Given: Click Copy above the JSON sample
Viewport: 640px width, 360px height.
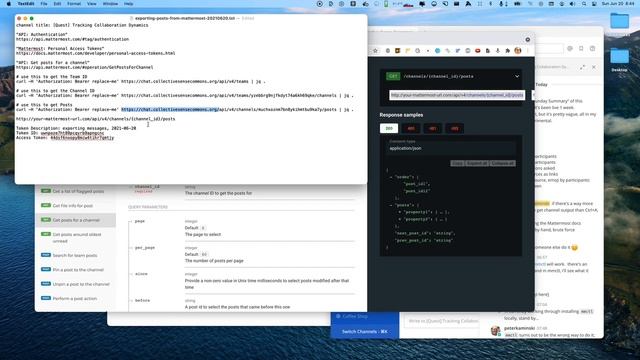Looking at the screenshot, I should (x=457, y=163).
